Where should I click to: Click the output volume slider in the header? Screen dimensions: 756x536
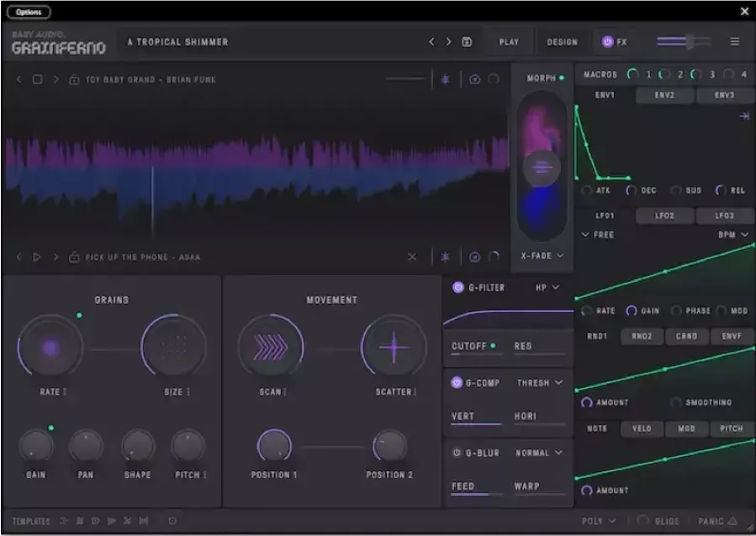pyautogui.click(x=684, y=42)
